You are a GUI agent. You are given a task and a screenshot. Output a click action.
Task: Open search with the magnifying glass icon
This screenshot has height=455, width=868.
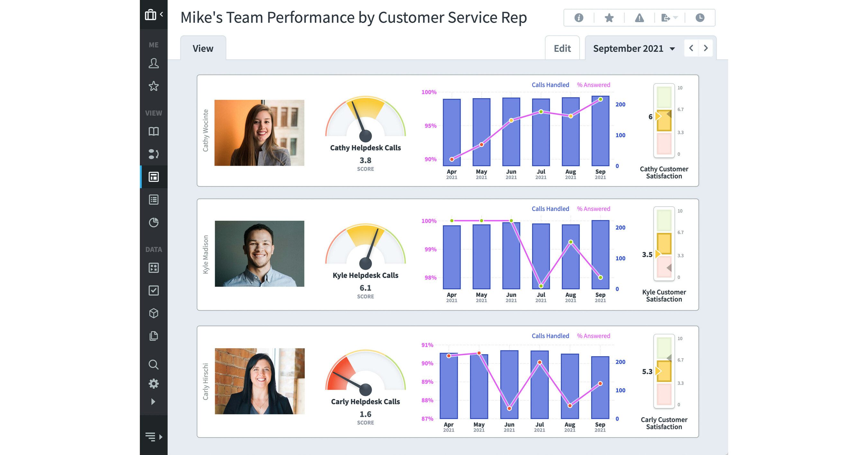(154, 365)
